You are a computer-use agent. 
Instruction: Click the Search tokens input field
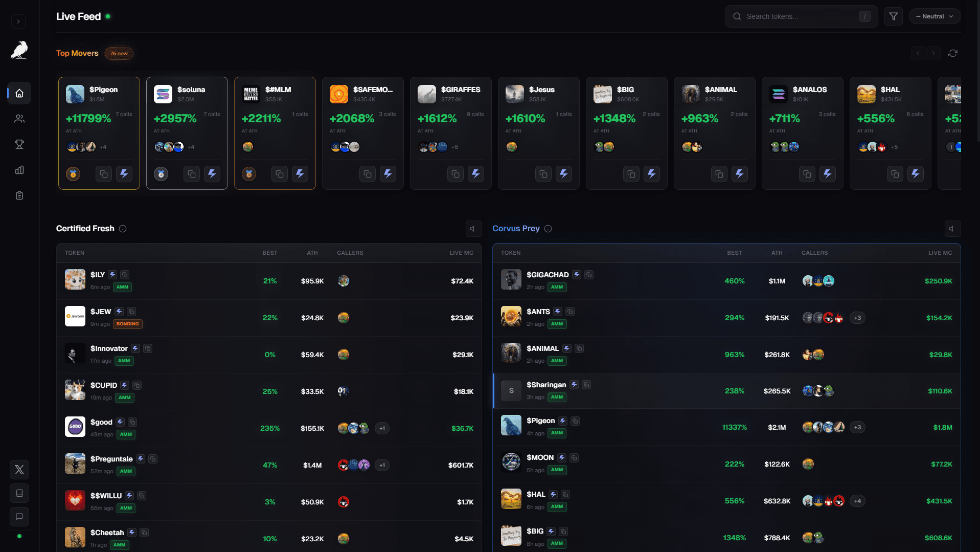(x=797, y=16)
